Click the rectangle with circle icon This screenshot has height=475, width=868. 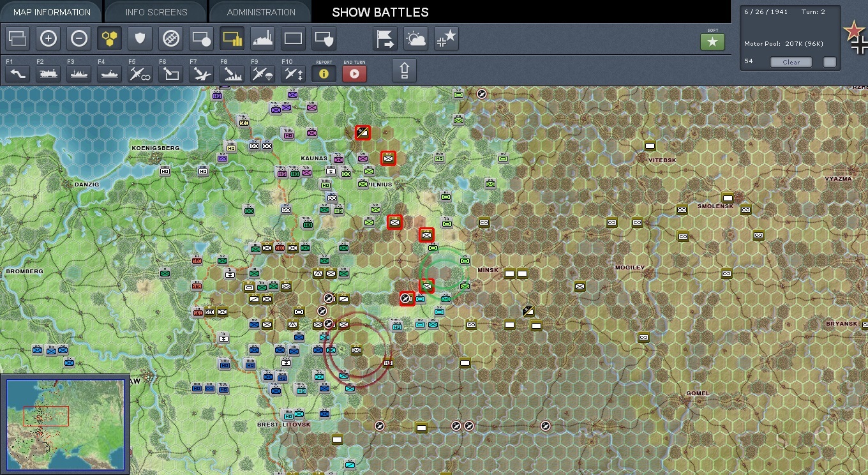point(201,39)
